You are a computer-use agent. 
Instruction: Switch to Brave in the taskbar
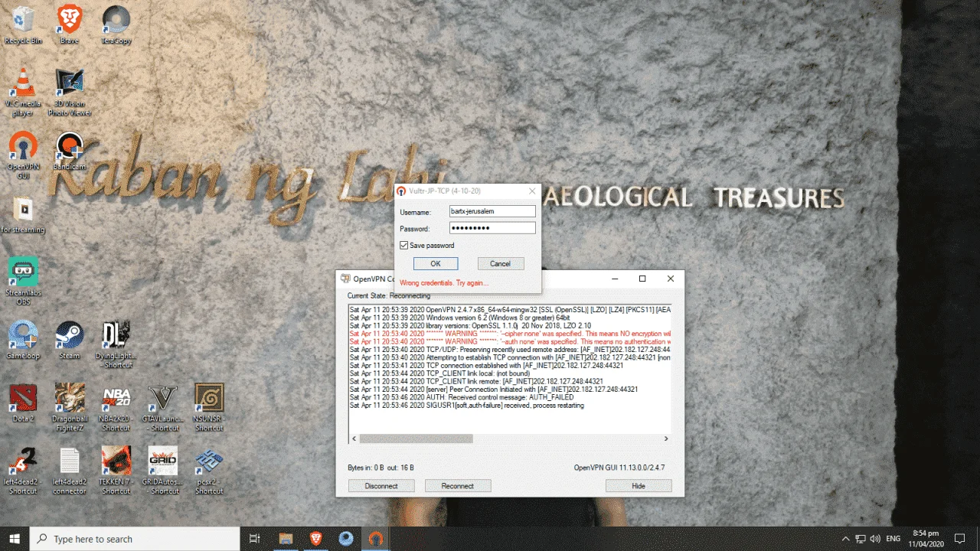coord(316,539)
